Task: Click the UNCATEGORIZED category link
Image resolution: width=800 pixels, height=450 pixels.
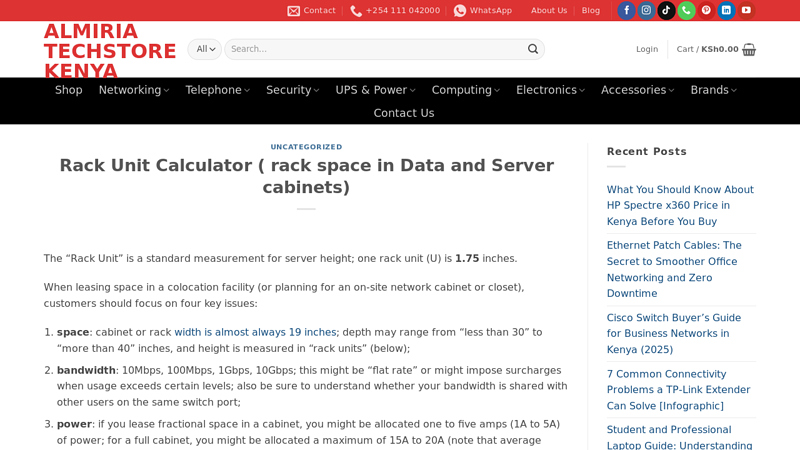Action: (306, 147)
